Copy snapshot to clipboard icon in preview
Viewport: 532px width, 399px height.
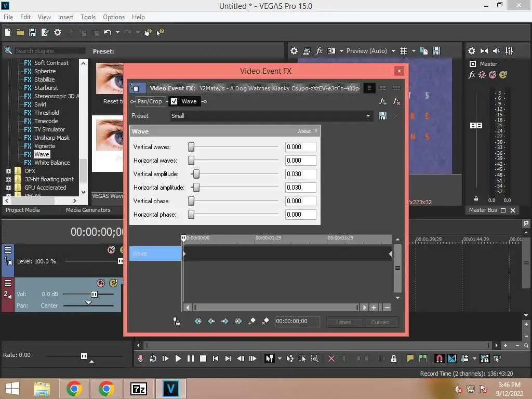(424, 51)
